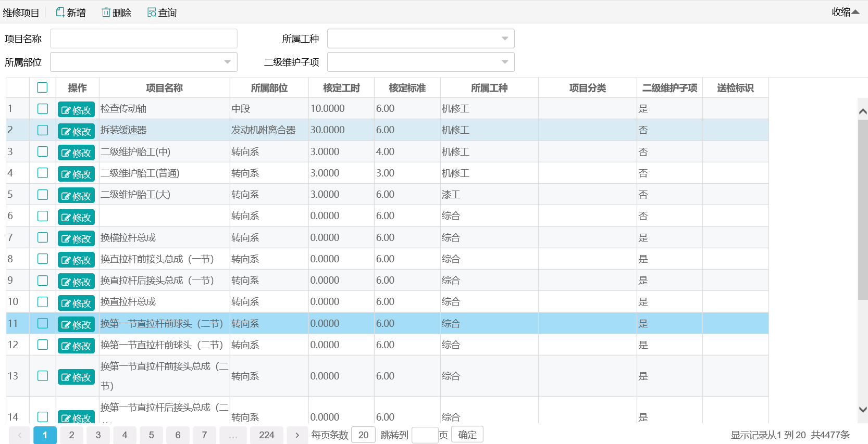Screen dimensions: 868x444
Task: Click the 所属工种 column header
Action: click(x=489, y=88)
